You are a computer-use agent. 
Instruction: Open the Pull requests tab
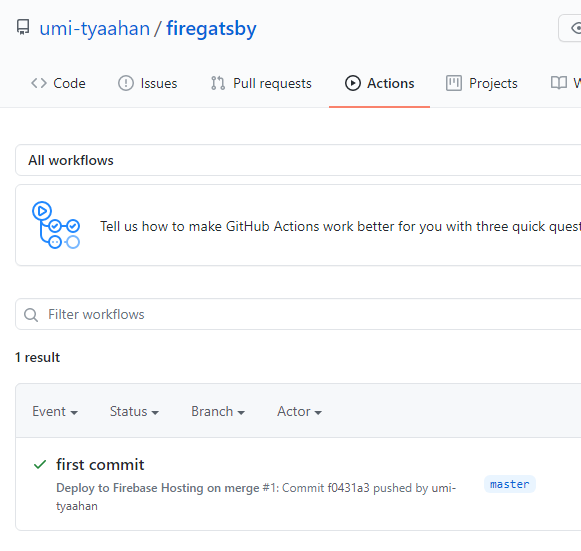[261, 83]
